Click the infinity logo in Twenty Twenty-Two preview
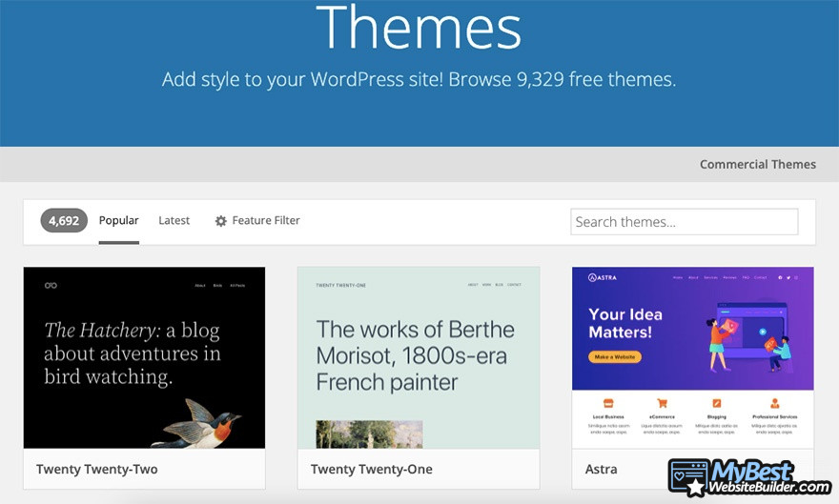This screenshot has width=839, height=504. [51, 286]
